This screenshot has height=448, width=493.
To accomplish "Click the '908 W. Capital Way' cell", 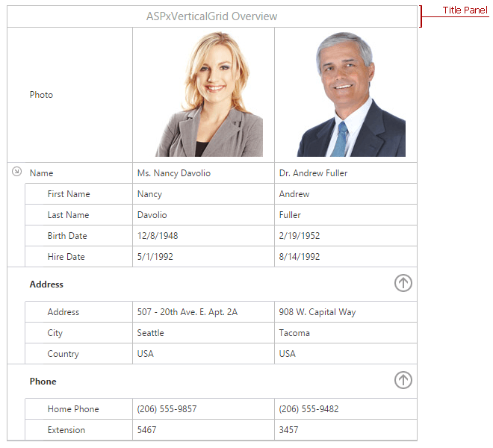I will 346,312.
